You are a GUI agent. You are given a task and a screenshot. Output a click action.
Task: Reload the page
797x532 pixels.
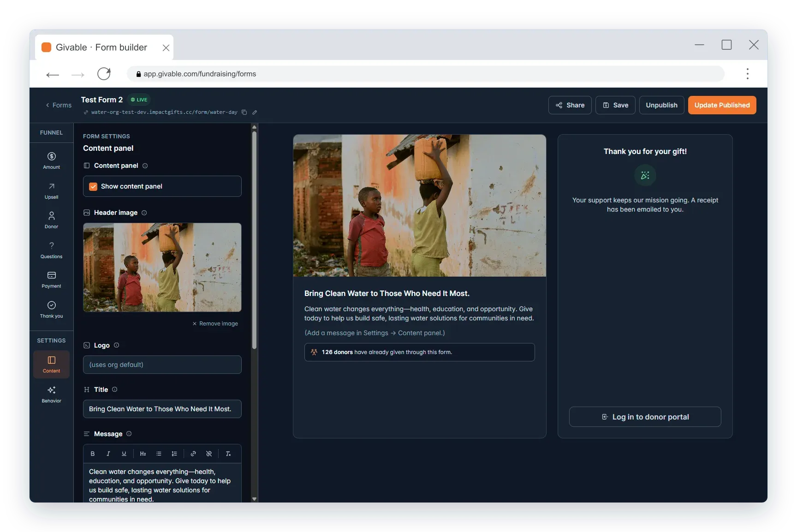pos(104,74)
